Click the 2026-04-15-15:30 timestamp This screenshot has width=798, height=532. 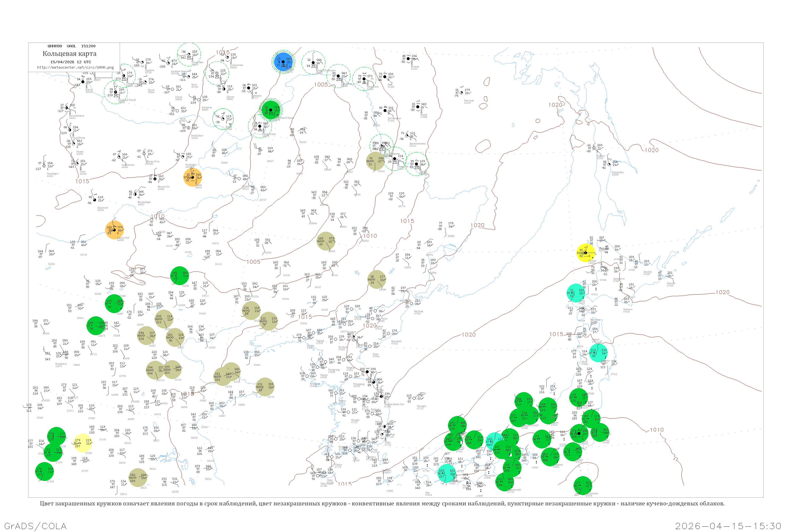[728, 526]
